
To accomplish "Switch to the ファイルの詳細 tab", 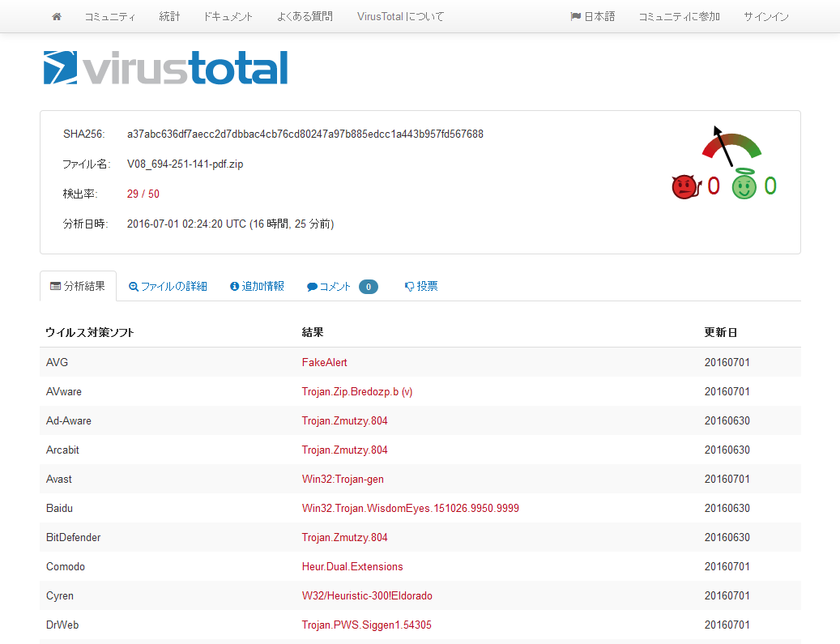I will (x=168, y=286).
